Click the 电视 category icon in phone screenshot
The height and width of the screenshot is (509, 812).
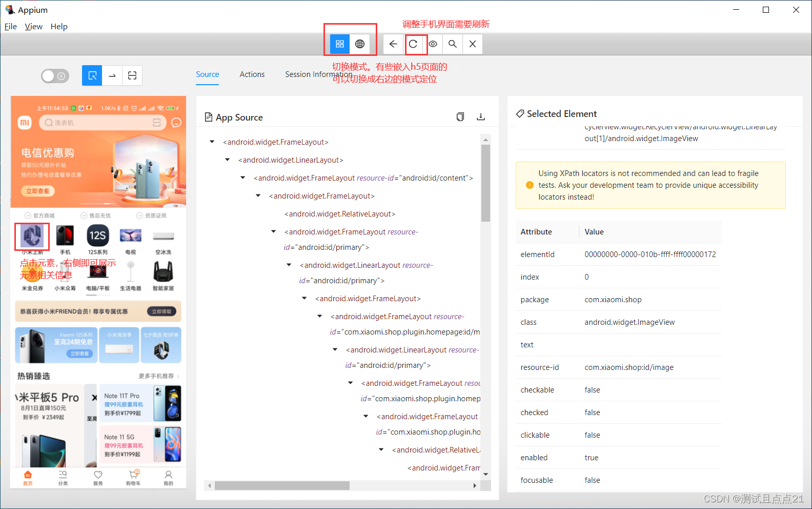pyautogui.click(x=131, y=236)
